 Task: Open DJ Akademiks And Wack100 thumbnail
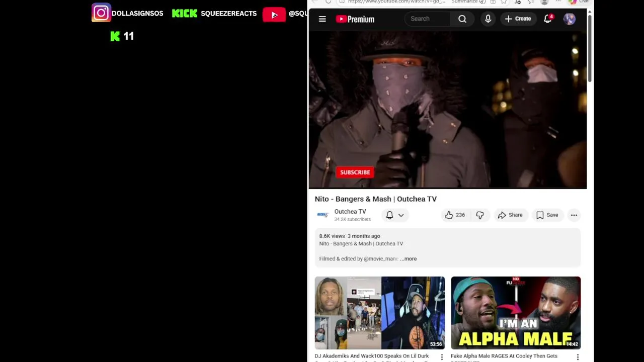[380, 313]
